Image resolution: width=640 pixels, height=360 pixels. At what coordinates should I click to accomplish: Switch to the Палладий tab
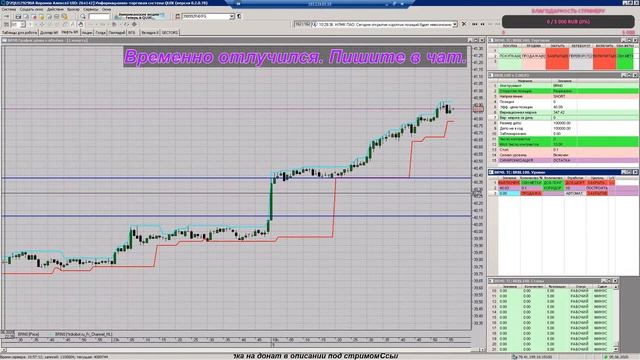117,32
